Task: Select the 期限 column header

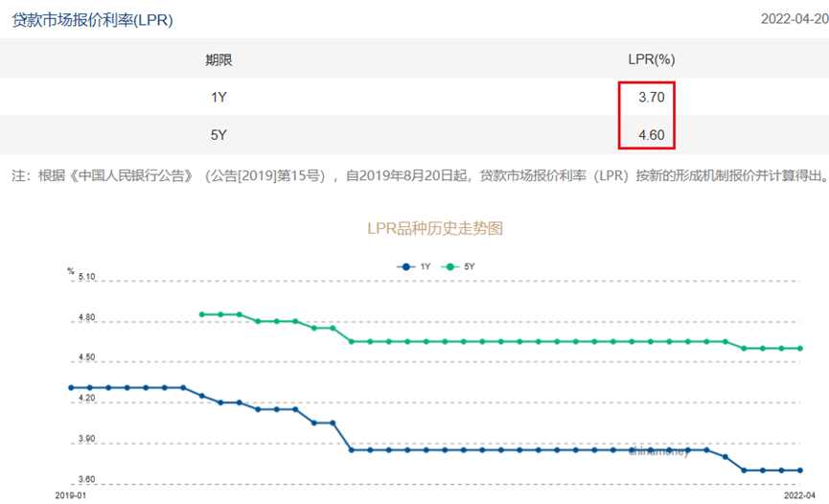Action: point(219,59)
